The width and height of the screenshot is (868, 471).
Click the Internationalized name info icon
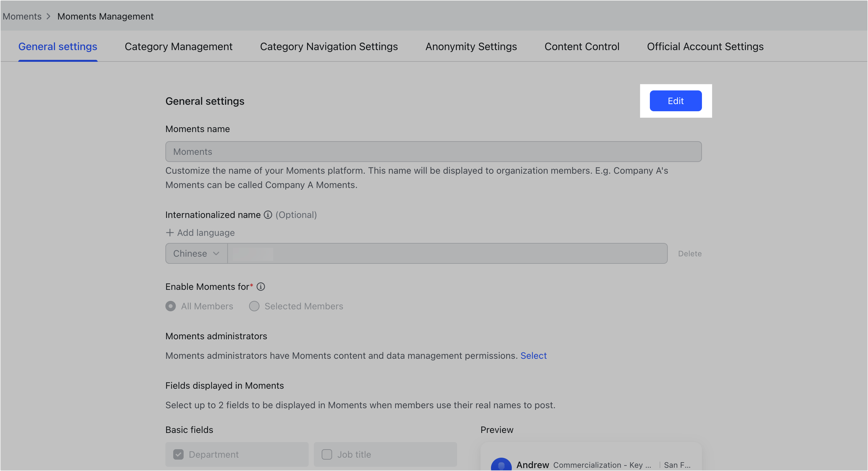(x=268, y=215)
